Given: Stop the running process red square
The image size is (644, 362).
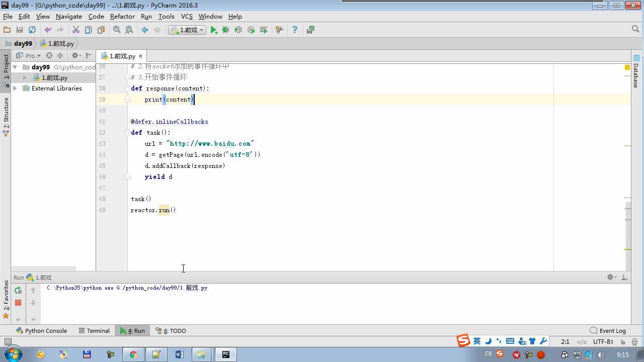Looking at the screenshot, I should [18, 303].
